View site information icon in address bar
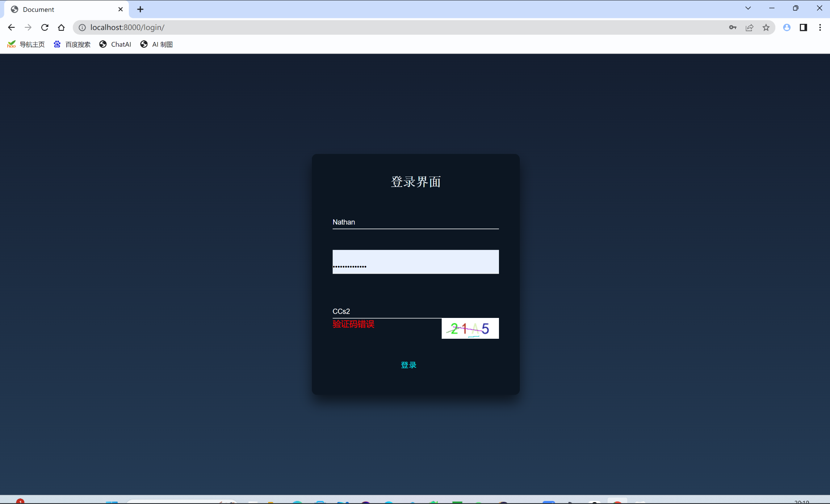The height and width of the screenshot is (504, 830). pos(82,27)
